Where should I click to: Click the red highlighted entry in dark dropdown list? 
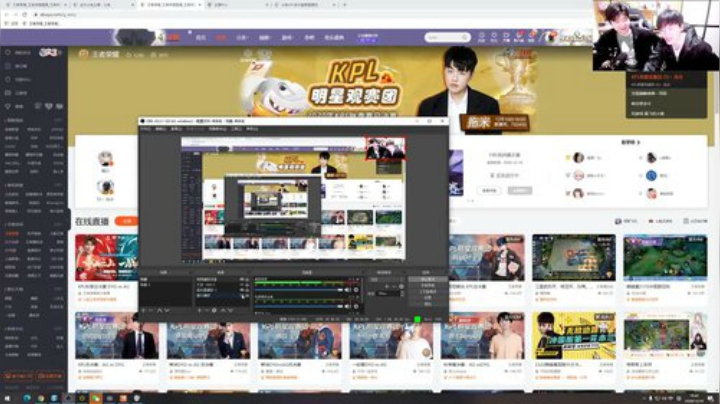click(657, 77)
